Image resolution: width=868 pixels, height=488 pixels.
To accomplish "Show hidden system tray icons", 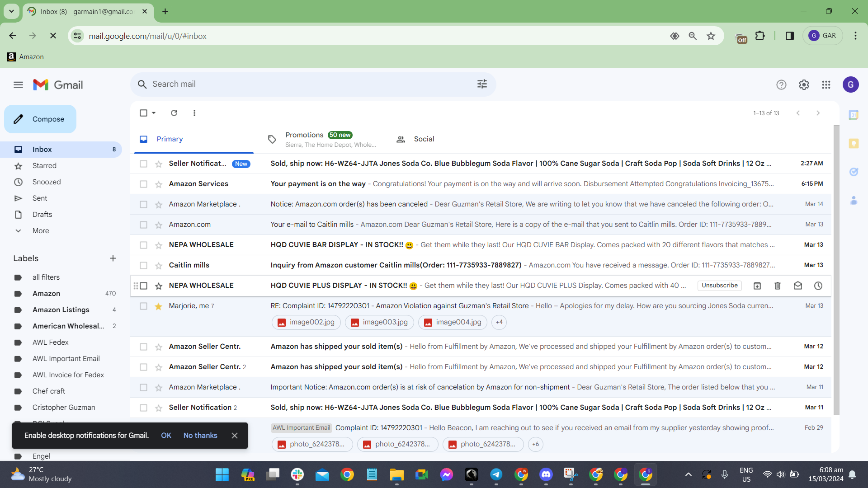I will tap(688, 474).
